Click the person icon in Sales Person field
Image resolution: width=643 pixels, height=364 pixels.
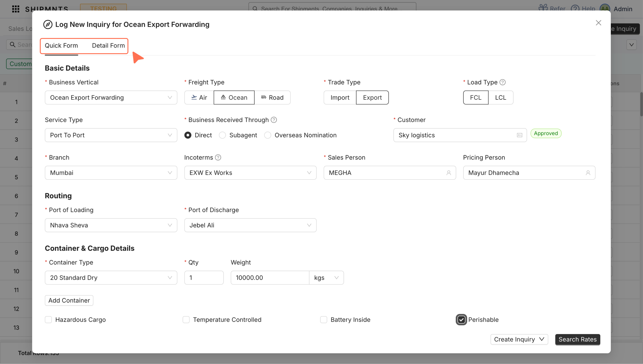(x=448, y=173)
